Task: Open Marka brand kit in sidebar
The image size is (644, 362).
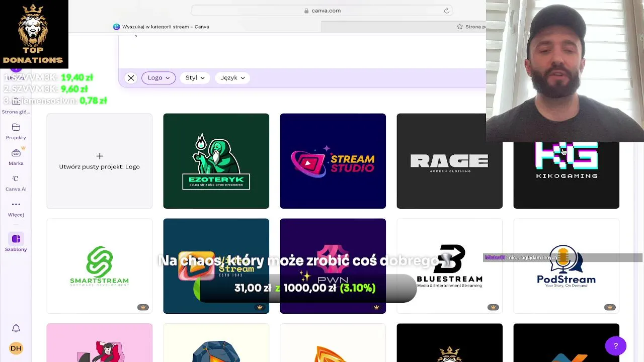Action: [16, 157]
